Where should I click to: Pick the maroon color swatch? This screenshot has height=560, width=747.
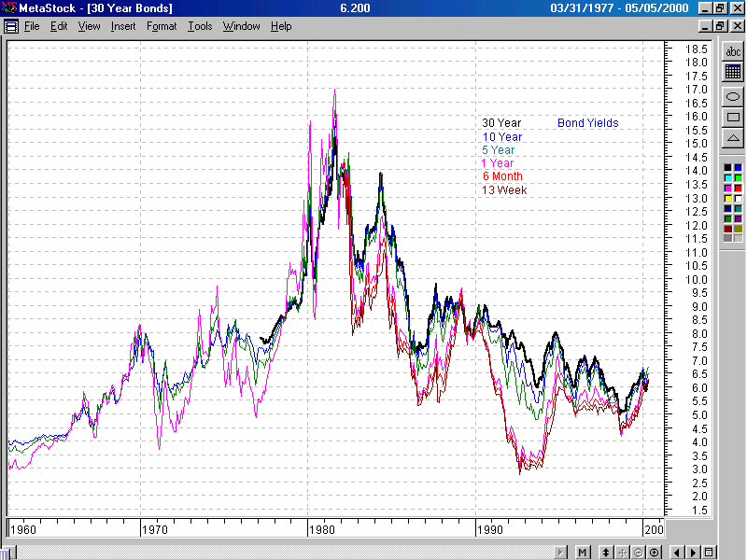click(727, 229)
